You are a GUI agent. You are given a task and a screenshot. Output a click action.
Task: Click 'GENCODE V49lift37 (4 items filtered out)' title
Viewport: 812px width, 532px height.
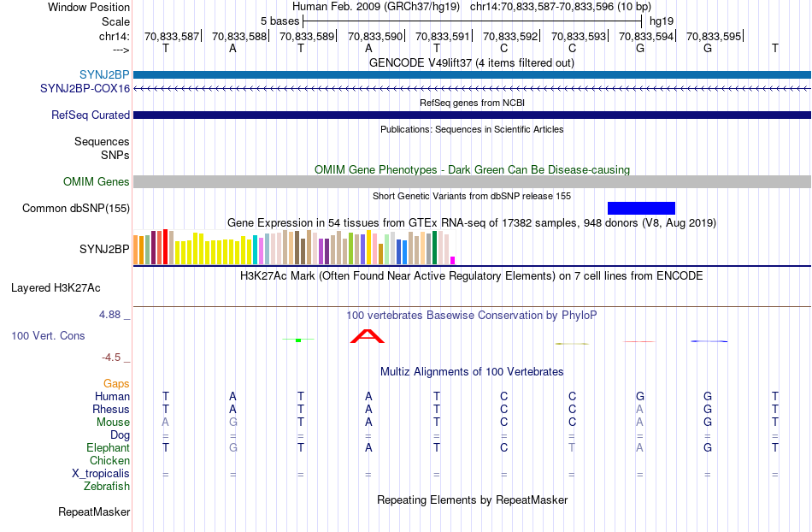coord(472,62)
